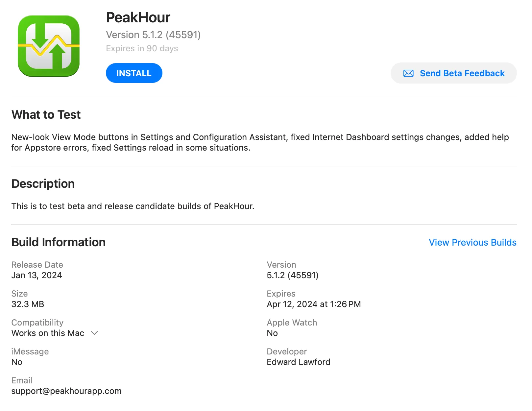532x411 pixels.
Task: Click email 'support@peakhourapp.com'
Action: (x=66, y=391)
